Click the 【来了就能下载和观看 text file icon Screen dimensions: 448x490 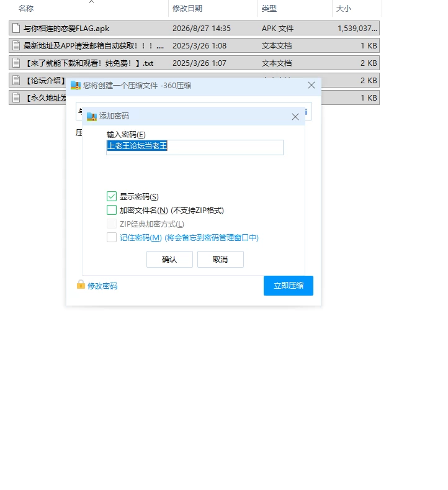point(16,63)
